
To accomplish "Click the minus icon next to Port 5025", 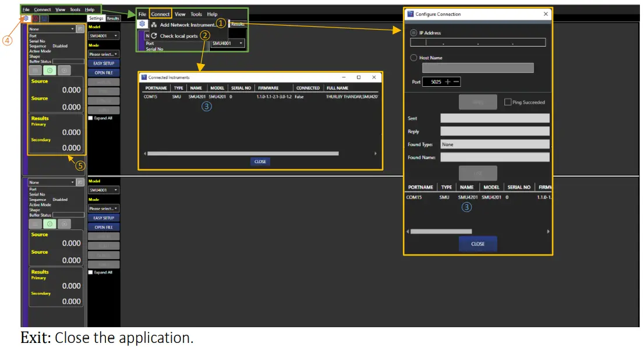I will point(457,82).
